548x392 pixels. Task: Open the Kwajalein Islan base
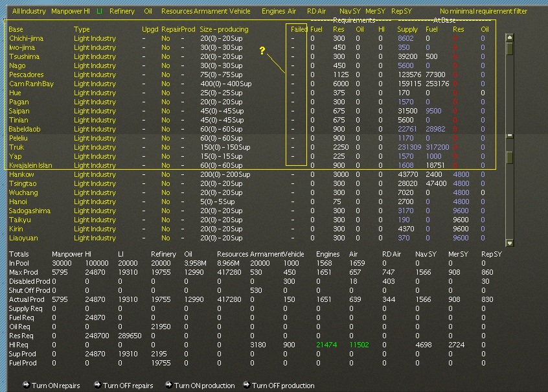pos(30,165)
